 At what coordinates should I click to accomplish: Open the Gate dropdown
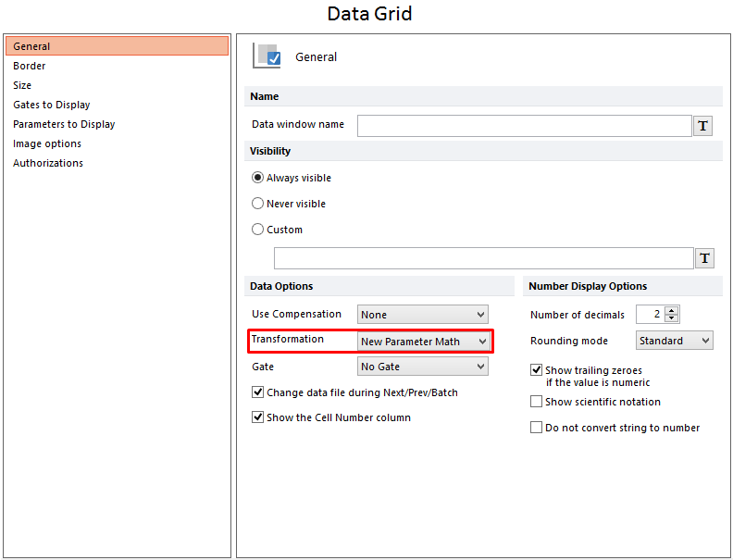click(423, 367)
